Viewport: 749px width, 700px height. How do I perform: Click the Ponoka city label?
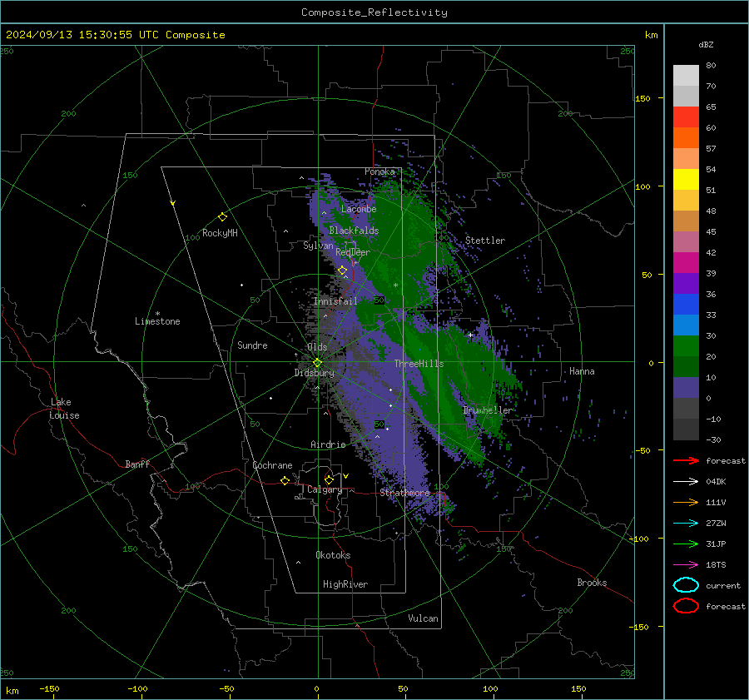point(379,171)
